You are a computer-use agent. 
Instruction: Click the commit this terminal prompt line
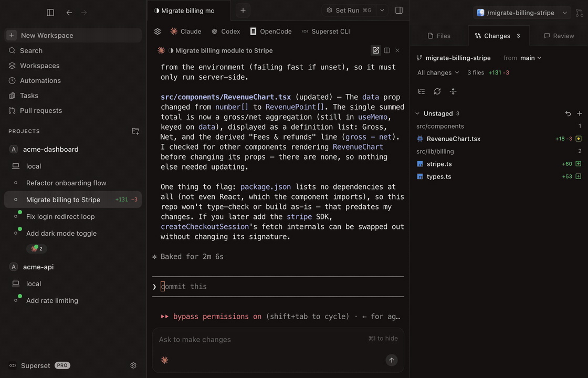tap(278, 287)
